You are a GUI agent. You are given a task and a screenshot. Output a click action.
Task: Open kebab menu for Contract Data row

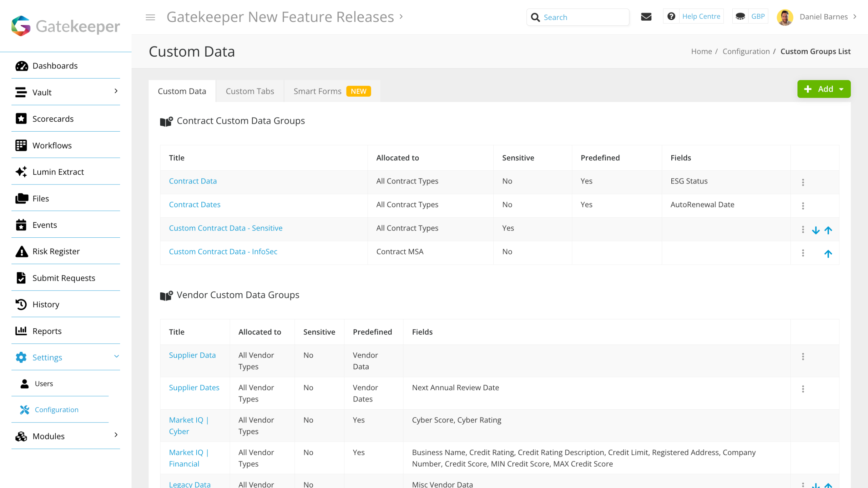tap(803, 182)
